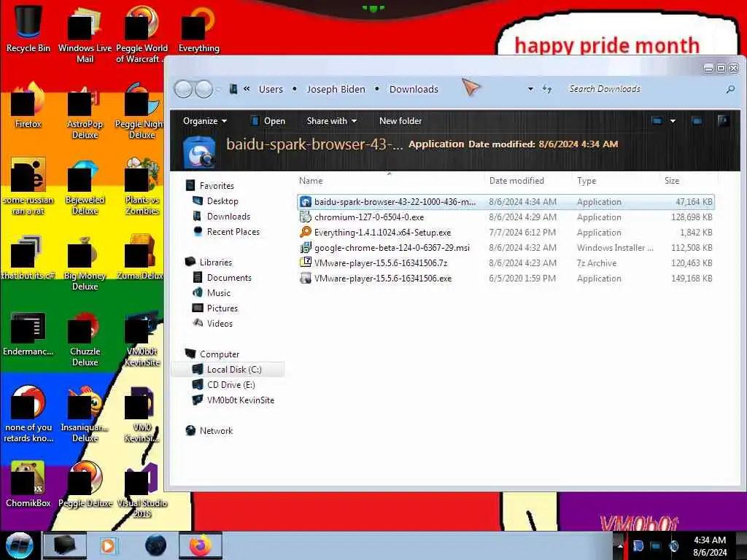Open the Pictures library
The width and height of the screenshot is (747, 560).
(215, 308)
